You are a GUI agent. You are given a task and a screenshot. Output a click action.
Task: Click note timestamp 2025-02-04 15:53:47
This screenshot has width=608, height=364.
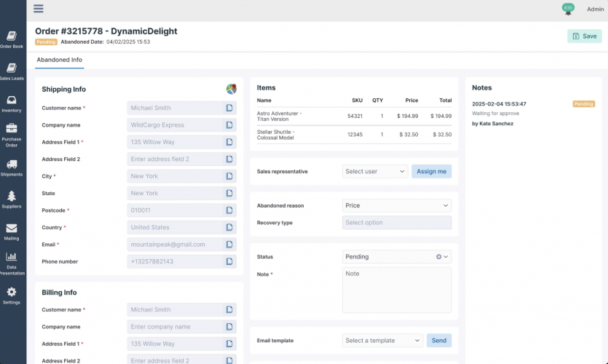[499, 104]
